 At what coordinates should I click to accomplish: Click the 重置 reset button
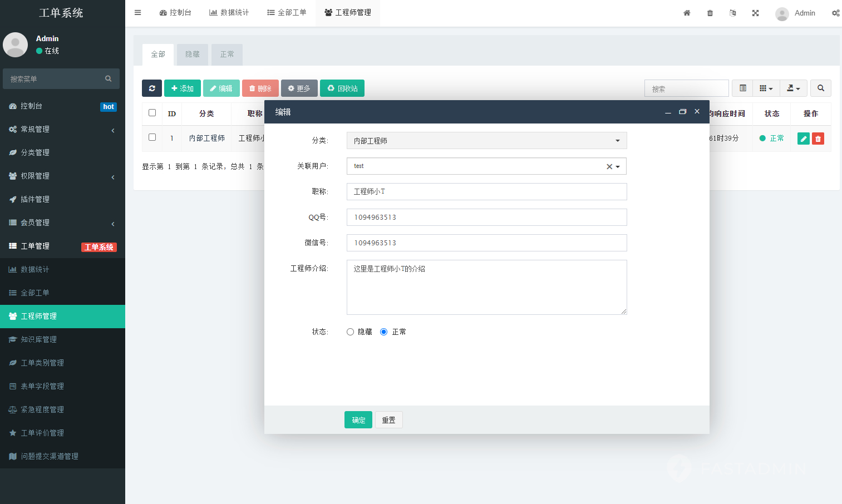[388, 420]
